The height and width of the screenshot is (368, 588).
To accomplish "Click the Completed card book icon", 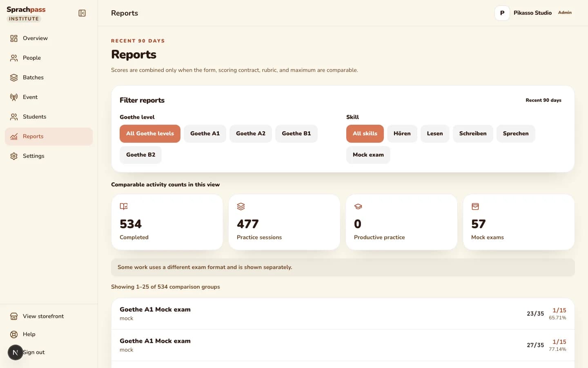I will coord(124,206).
